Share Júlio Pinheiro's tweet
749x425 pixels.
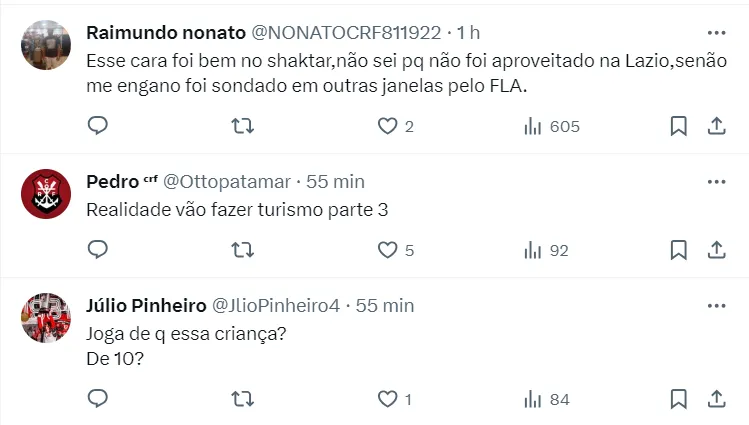point(716,399)
